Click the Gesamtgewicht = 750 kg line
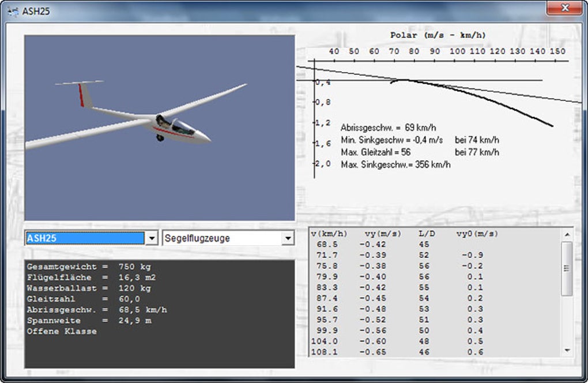 click(x=89, y=266)
